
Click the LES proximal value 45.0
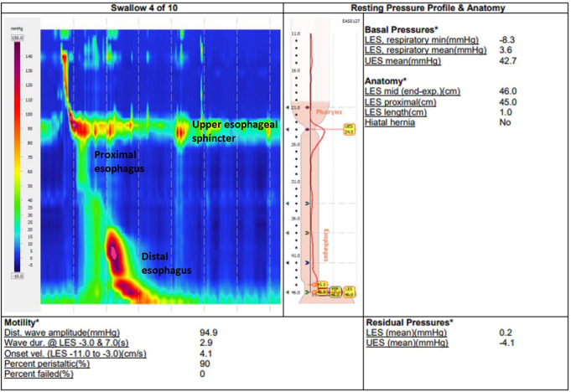coord(508,102)
